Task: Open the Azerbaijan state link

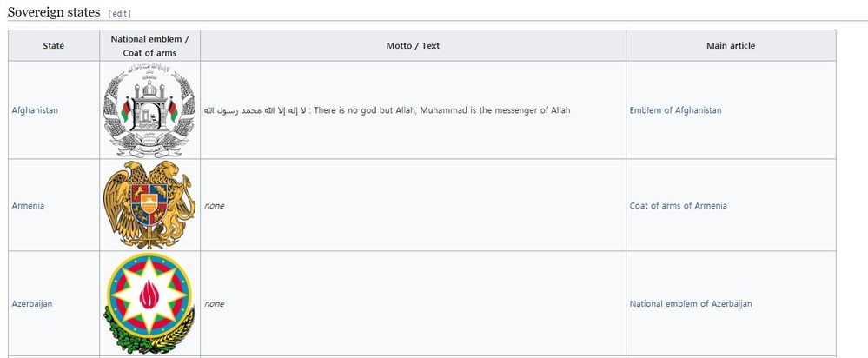Action: [x=31, y=304]
